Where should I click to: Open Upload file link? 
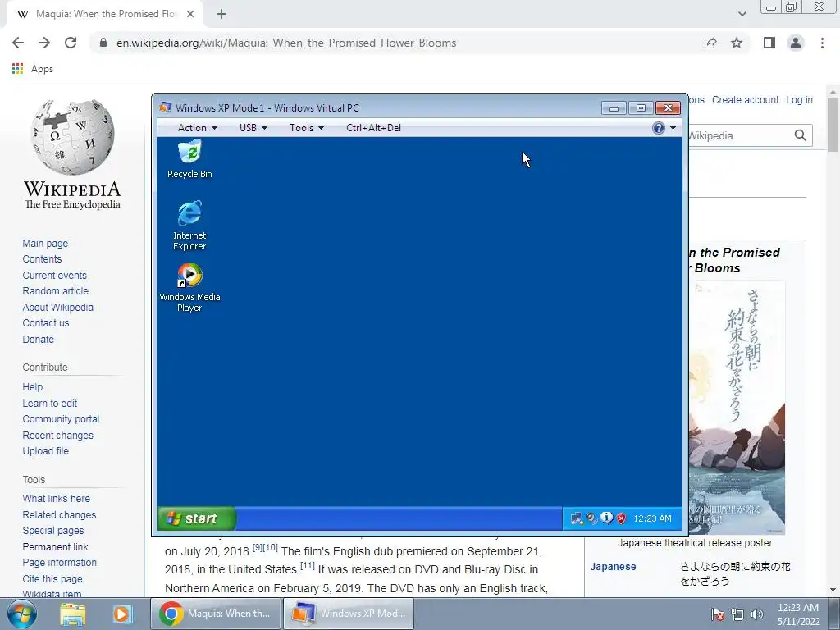[46, 451]
